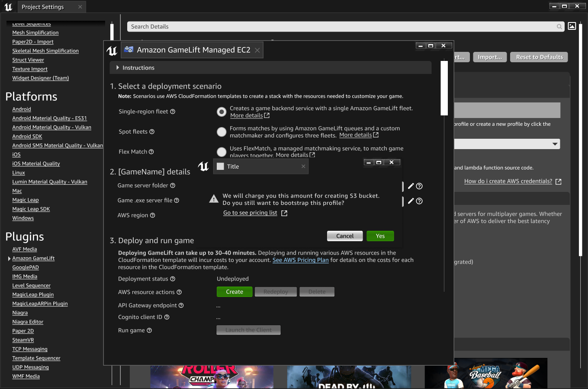Open the profile selection dropdown arrow
The image size is (588, 389).
[x=555, y=144]
